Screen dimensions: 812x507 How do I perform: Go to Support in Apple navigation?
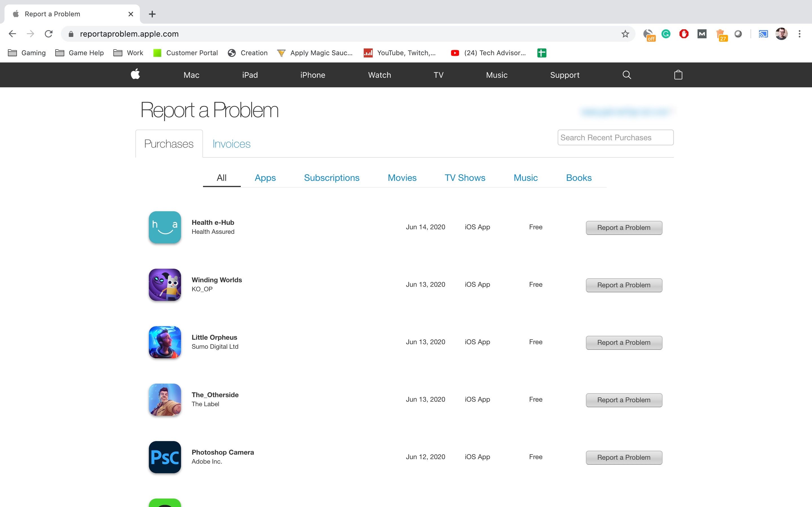(564, 75)
